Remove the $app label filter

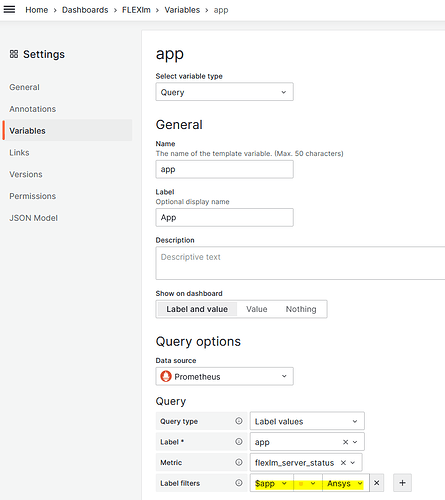(x=377, y=483)
